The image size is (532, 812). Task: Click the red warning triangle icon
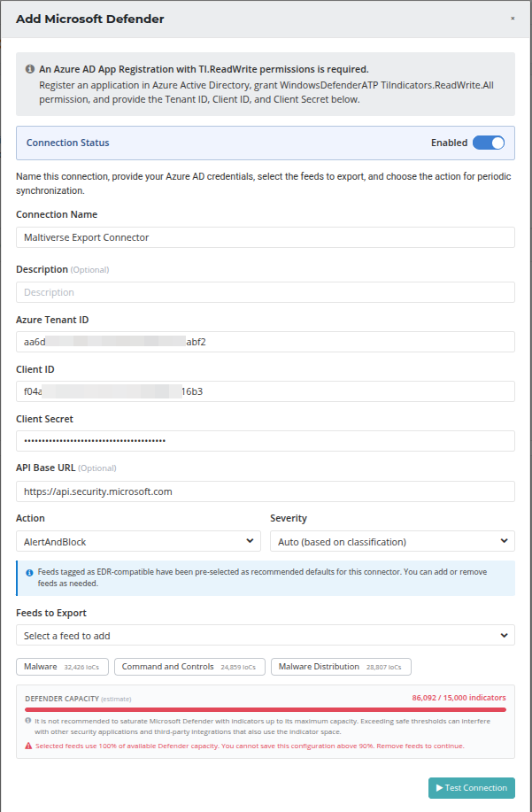29,746
